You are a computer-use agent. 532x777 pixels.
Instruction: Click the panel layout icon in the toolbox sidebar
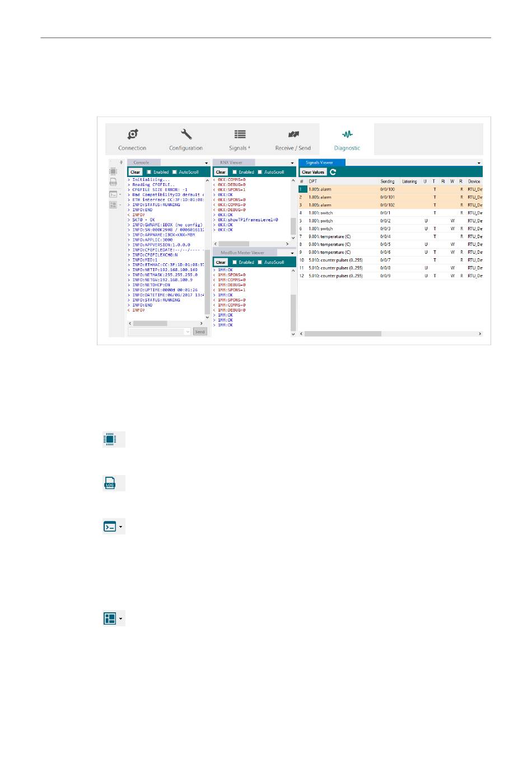click(x=113, y=205)
